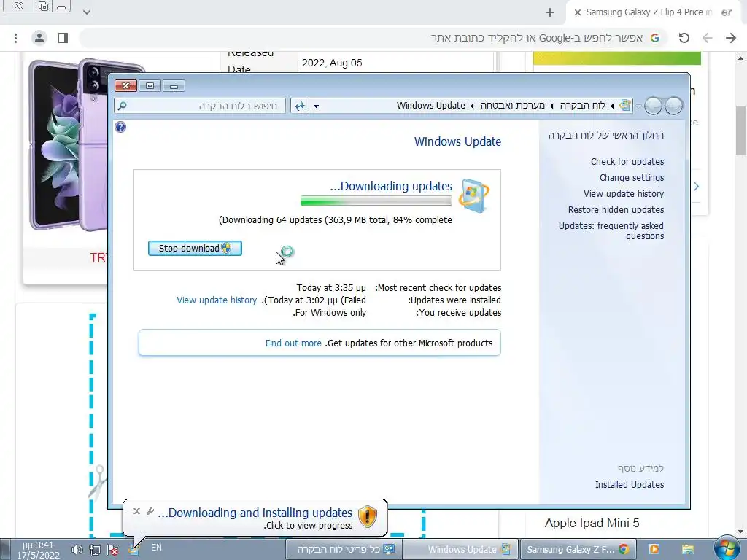
Task: Open Change settings link
Action: pyautogui.click(x=631, y=178)
